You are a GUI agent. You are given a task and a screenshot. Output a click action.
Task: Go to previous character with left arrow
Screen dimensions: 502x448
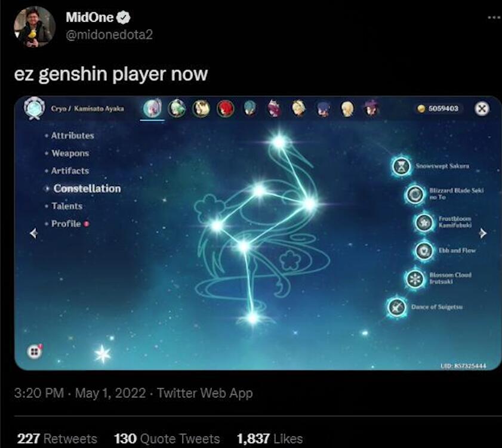pyautogui.click(x=33, y=233)
